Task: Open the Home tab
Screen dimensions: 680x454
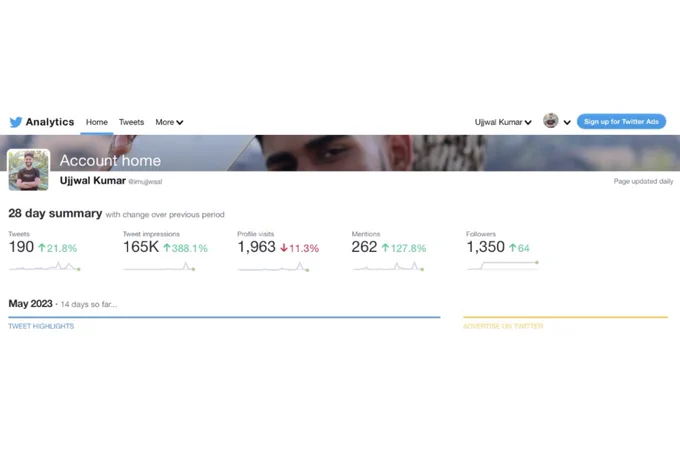Action: [97, 122]
